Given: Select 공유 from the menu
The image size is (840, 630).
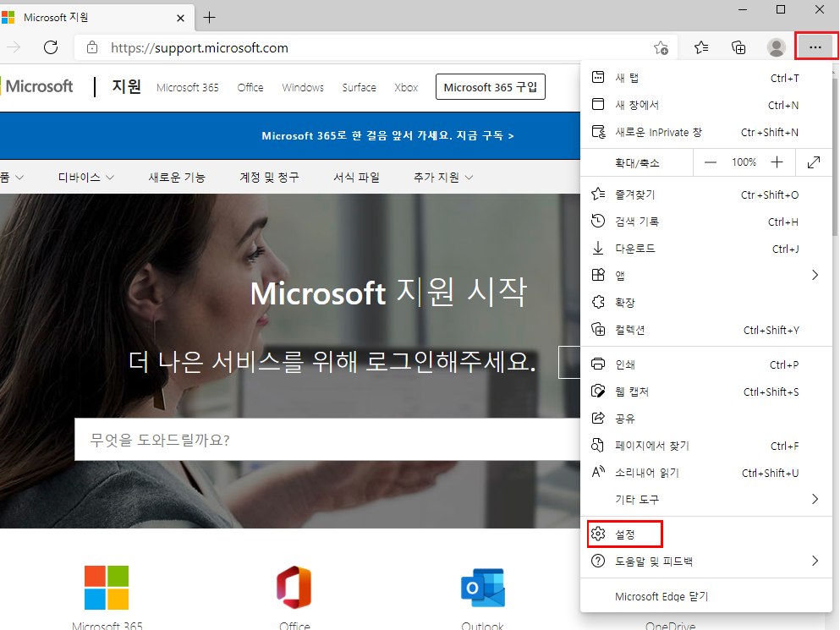Looking at the screenshot, I should pos(706,419).
